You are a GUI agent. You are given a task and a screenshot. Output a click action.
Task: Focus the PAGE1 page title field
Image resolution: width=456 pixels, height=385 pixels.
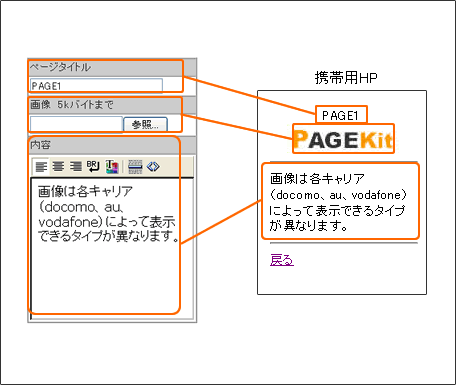point(96,86)
